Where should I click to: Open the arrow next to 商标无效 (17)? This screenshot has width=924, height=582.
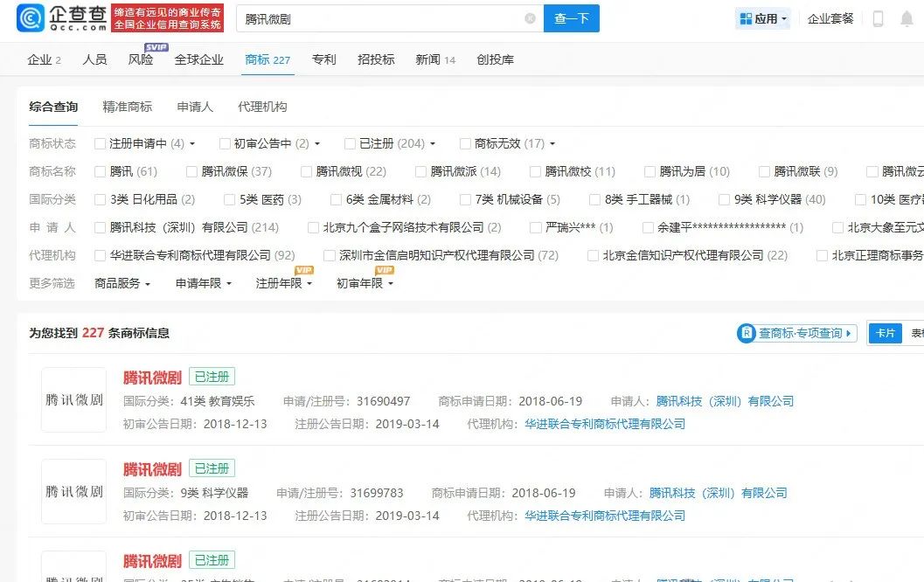click(x=552, y=143)
